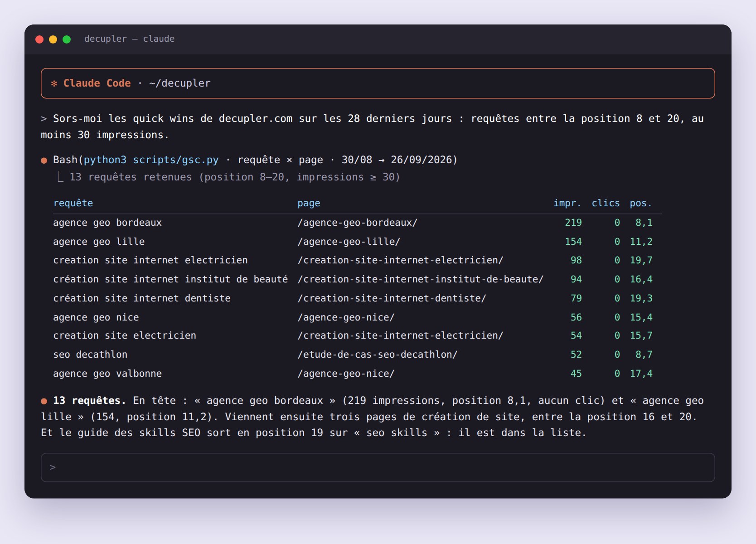The image size is (756, 544).
Task: Click the prompt input field at bottom
Action: pyautogui.click(x=378, y=467)
